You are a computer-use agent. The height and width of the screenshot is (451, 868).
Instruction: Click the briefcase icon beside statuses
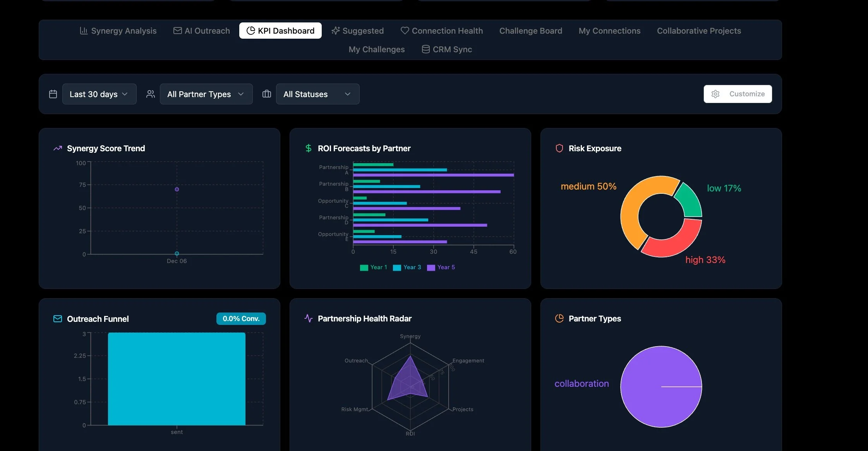pos(266,94)
